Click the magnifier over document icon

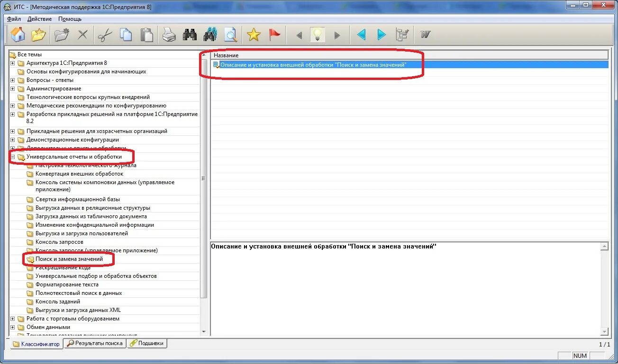point(230,35)
